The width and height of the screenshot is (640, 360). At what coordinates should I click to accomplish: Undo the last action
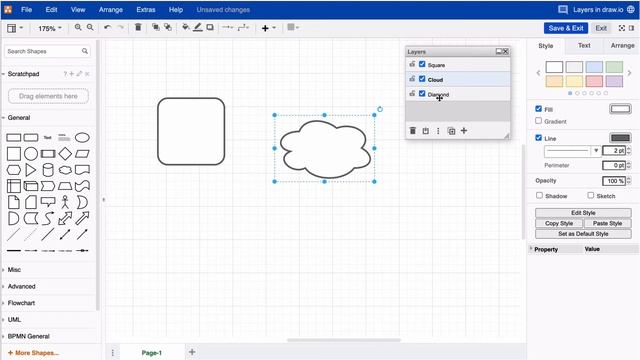click(107, 27)
